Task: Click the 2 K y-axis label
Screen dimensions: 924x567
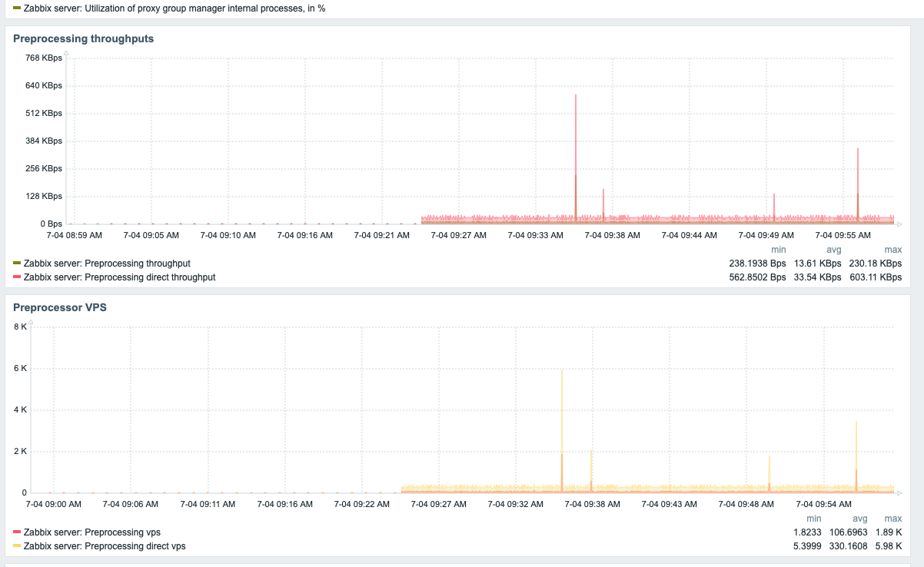Action: (x=20, y=452)
